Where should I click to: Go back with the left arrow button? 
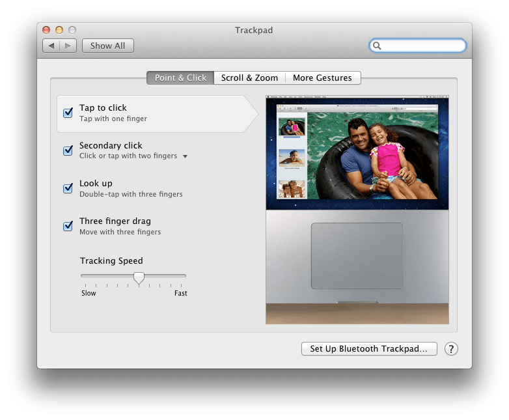point(51,46)
